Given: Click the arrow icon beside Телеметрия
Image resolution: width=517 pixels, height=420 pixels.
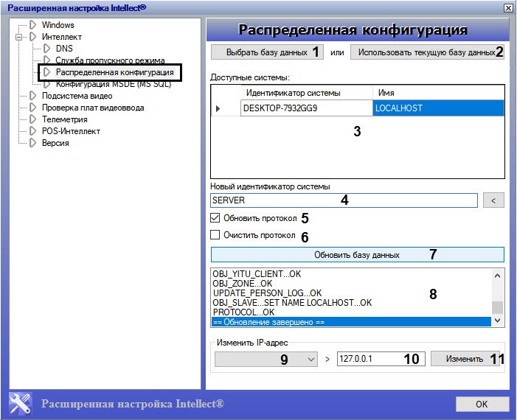Looking at the screenshot, I should (x=32, y=119).
